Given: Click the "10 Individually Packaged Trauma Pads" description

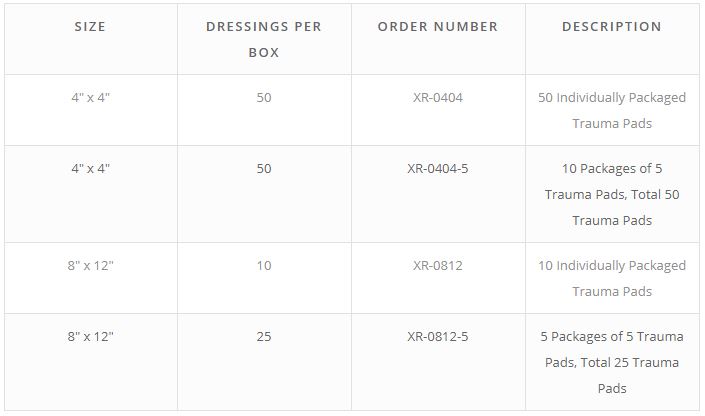Looking at the screenshot, I should click(611, 278).
